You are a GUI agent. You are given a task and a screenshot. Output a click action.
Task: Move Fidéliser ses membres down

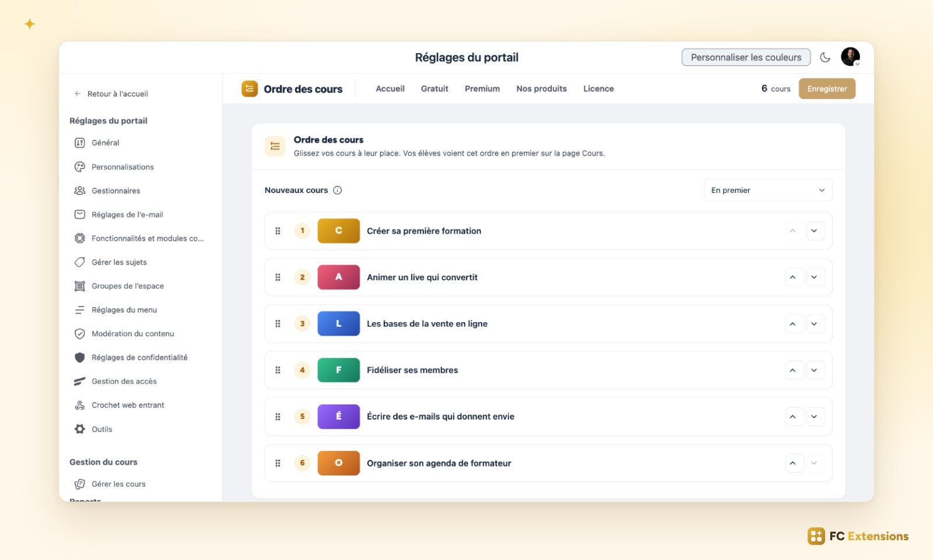click(814, 370)
